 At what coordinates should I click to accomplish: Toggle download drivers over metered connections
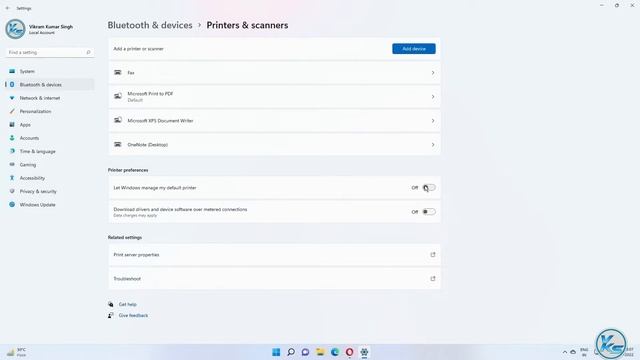(429, 211)
